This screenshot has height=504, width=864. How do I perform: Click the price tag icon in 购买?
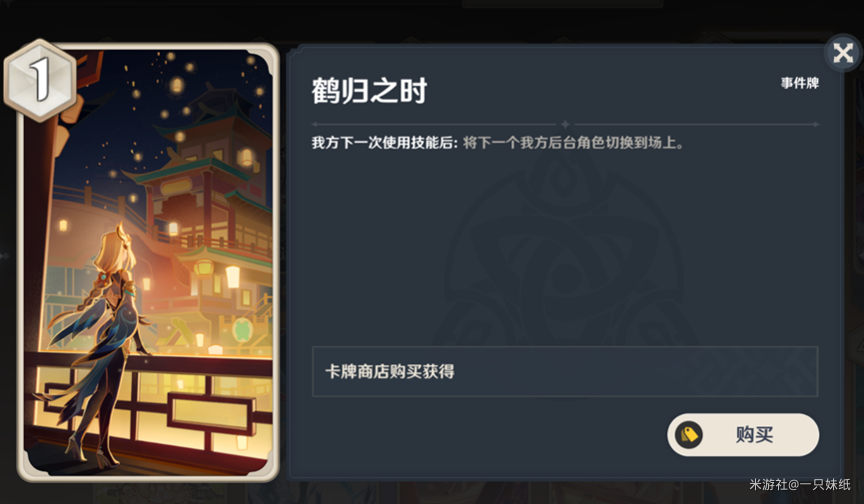[x=689, y=435]
